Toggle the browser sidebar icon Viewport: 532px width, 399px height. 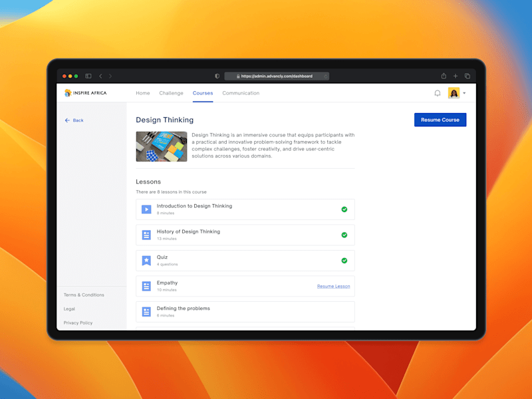coord(88,76)
